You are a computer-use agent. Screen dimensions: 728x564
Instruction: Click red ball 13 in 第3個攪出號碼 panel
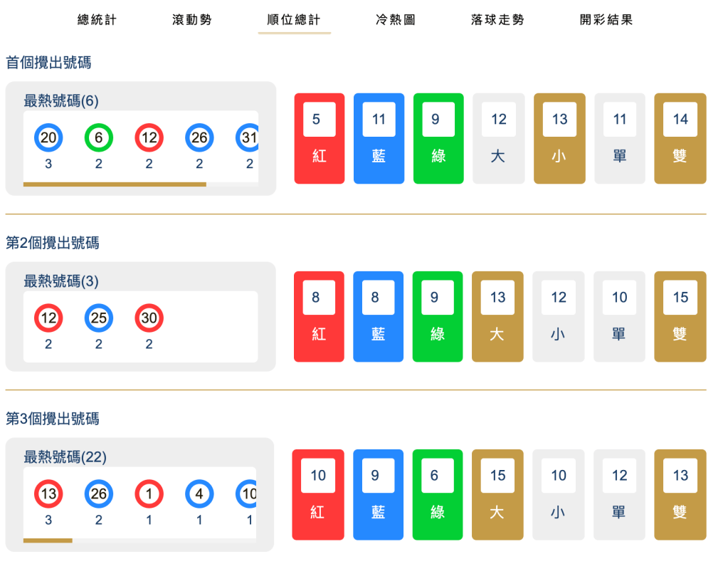[48, 493]
